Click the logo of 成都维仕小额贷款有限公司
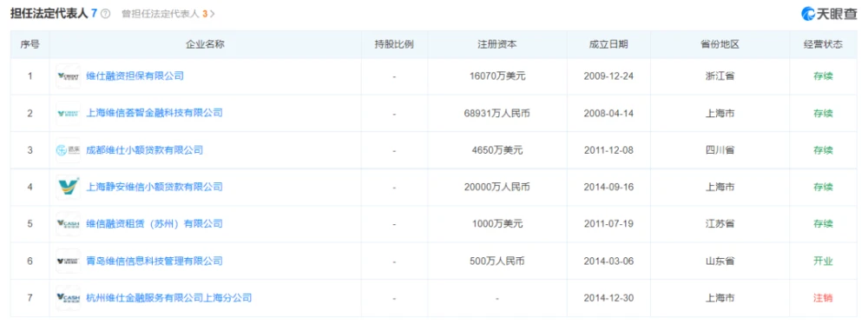Image resolution: width=868 pixels, height=324 pixels. pyautogui.click(x=68, y=150)
